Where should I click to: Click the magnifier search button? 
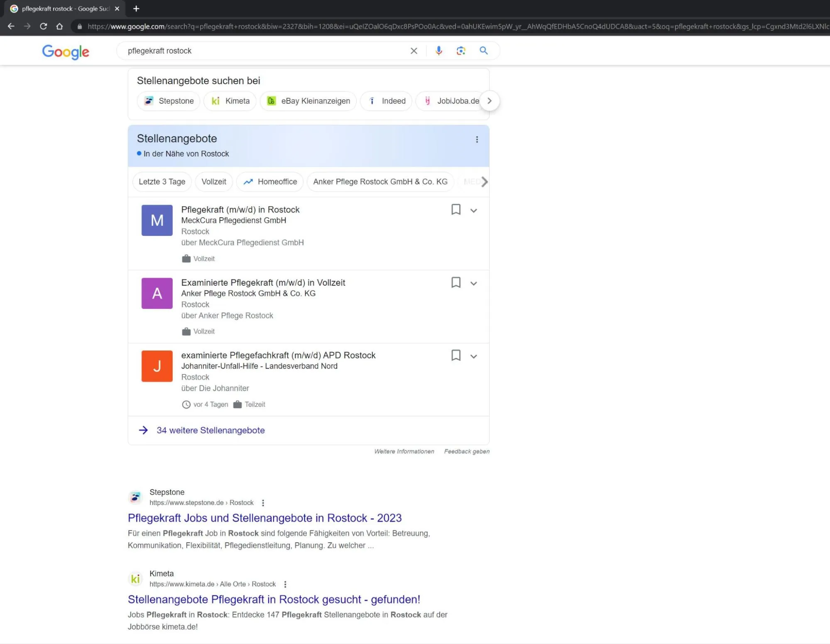(484, 51)
